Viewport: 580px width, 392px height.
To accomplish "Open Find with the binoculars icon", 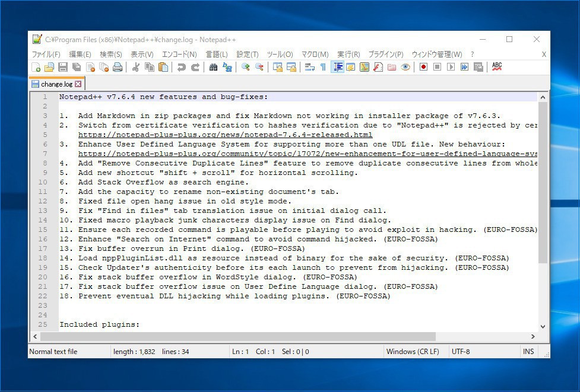I will 213,67.
